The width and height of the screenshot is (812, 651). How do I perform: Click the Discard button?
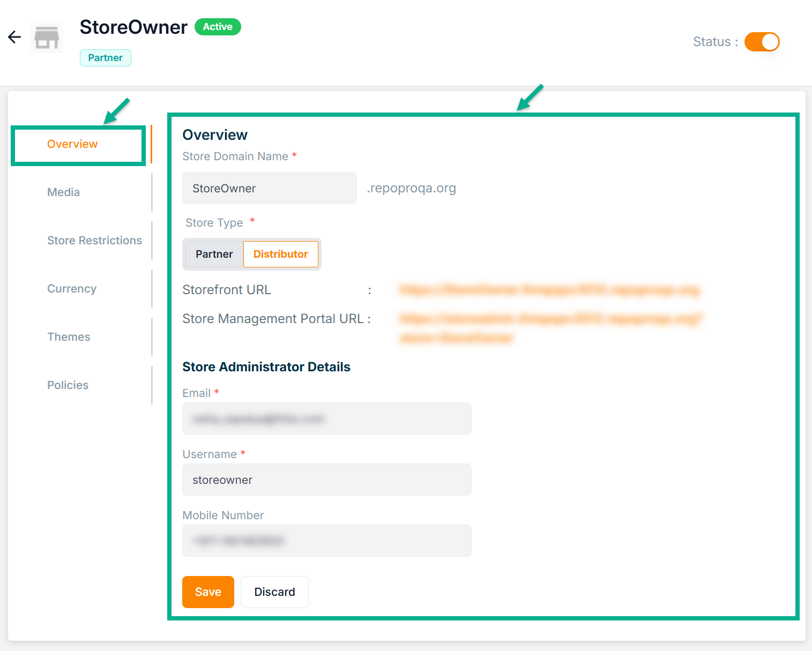click(274, 592)
